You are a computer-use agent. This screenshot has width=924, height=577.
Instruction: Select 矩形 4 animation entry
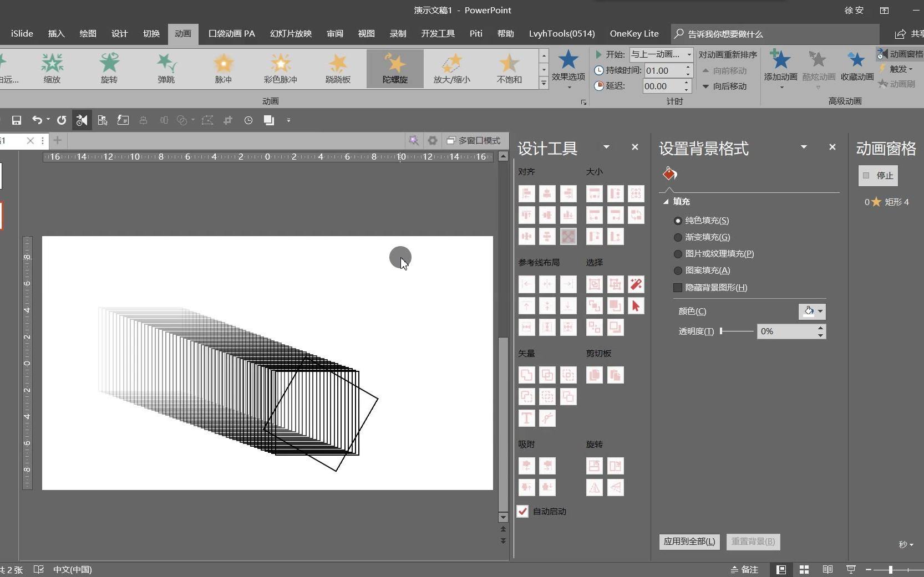click(x=886, y=202)
